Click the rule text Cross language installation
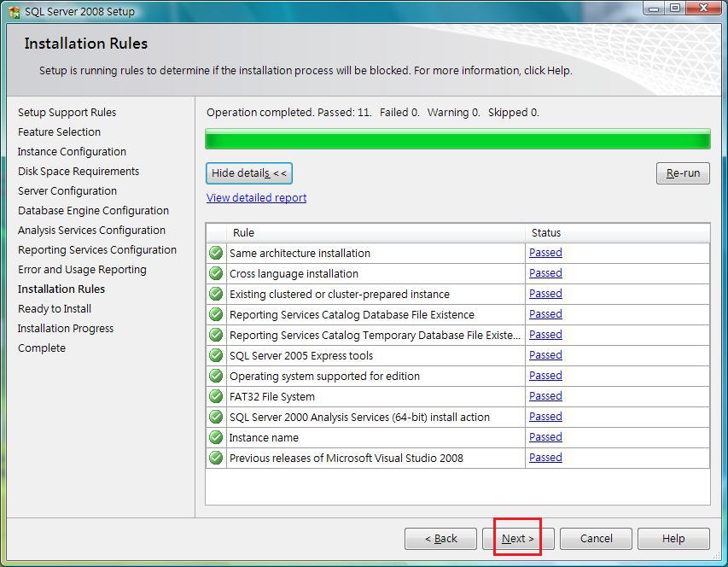This screenshot has width=728, height=567. pyautogui.click(x=294, y=273)
